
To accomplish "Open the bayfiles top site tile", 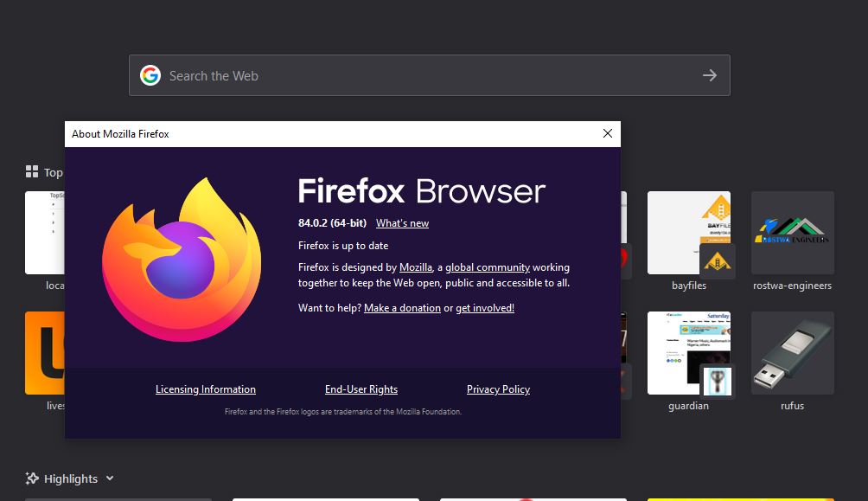I will 689,233.
